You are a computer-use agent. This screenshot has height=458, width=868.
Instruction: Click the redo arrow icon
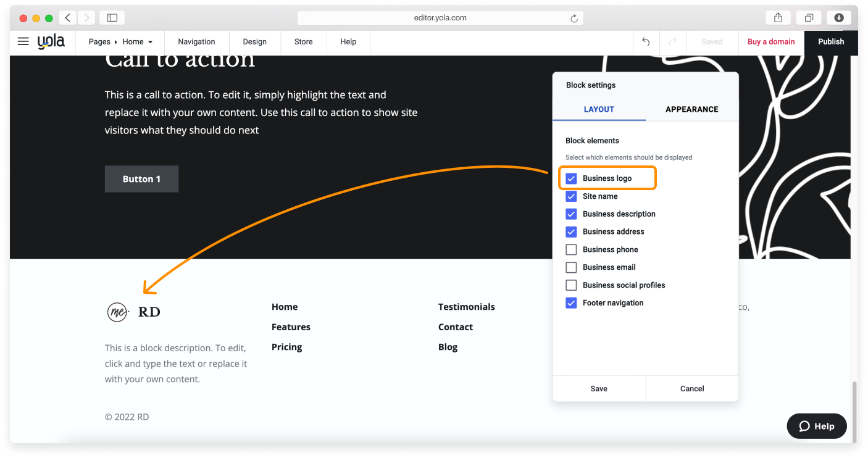673,42
